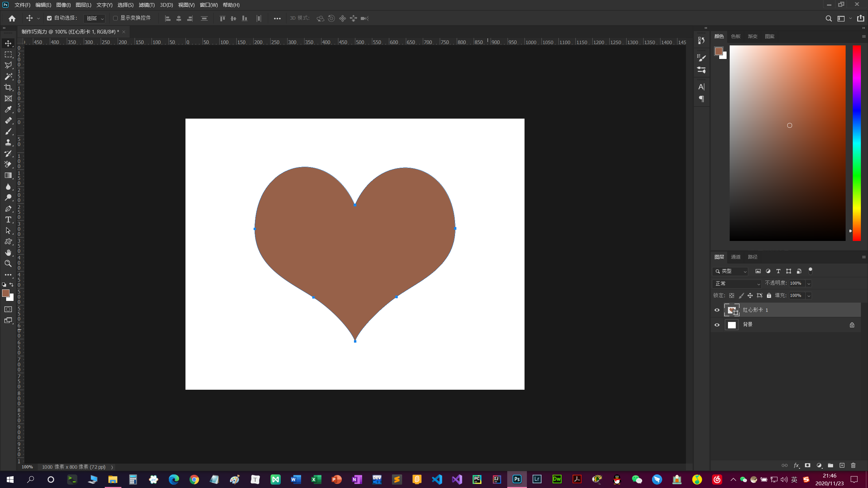
Task: Select the Blur tool
Action: click(8, 187)
